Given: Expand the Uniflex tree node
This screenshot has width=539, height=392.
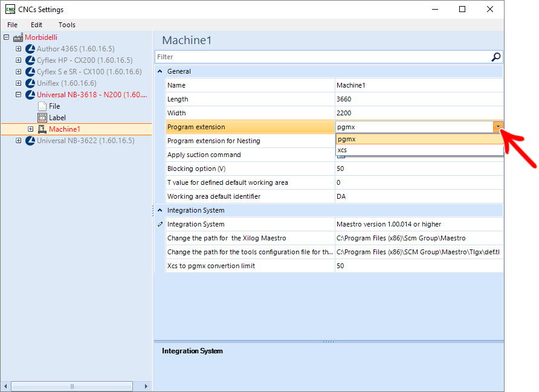Looking at the screenshot, I should 19,83.
